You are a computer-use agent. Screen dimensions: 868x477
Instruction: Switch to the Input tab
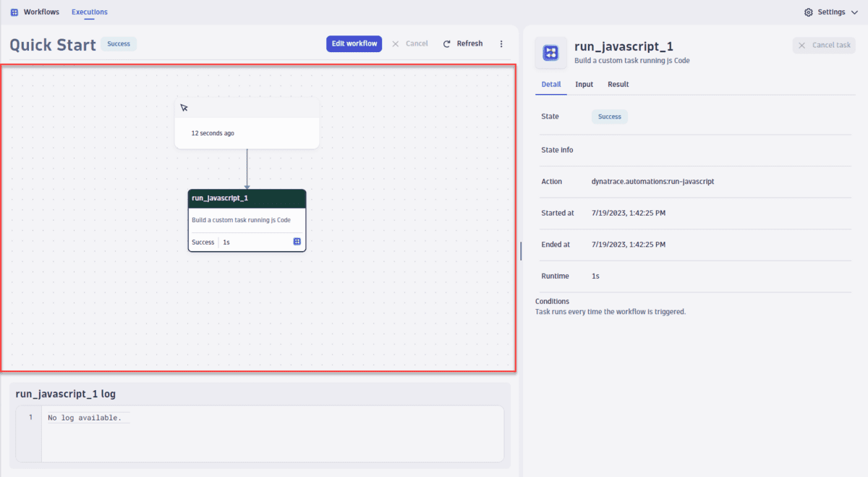tap(584, 84)
